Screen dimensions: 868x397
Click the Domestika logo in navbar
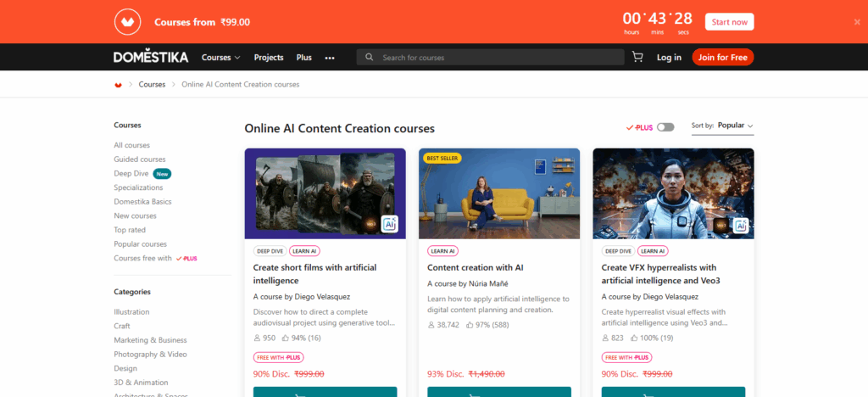(x=151, y=58)
